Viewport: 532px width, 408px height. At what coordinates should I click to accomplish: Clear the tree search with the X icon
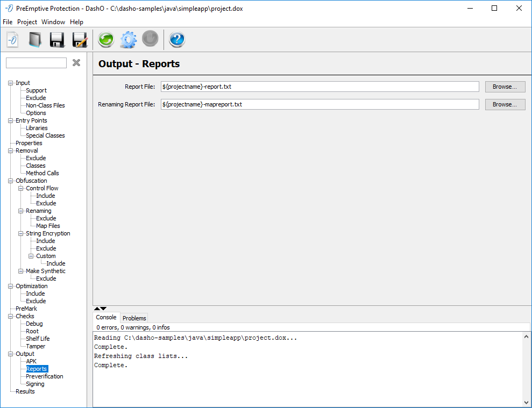[x=76, y=63]
